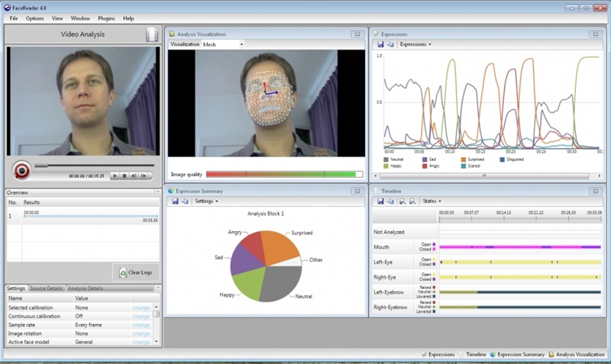
Task: Copy the Expression Summary with the copy icon
Action: coord(185,201)
